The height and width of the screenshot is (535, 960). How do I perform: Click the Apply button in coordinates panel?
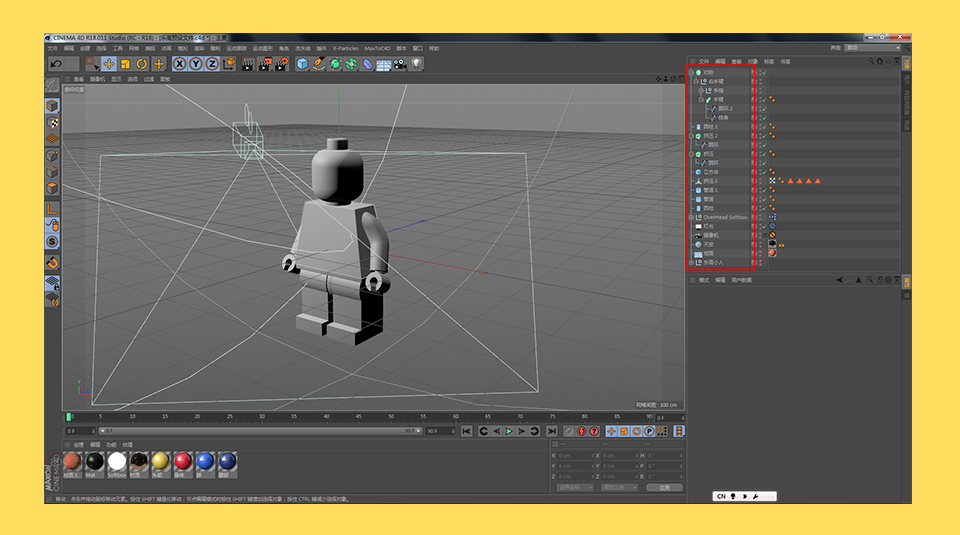664,487
